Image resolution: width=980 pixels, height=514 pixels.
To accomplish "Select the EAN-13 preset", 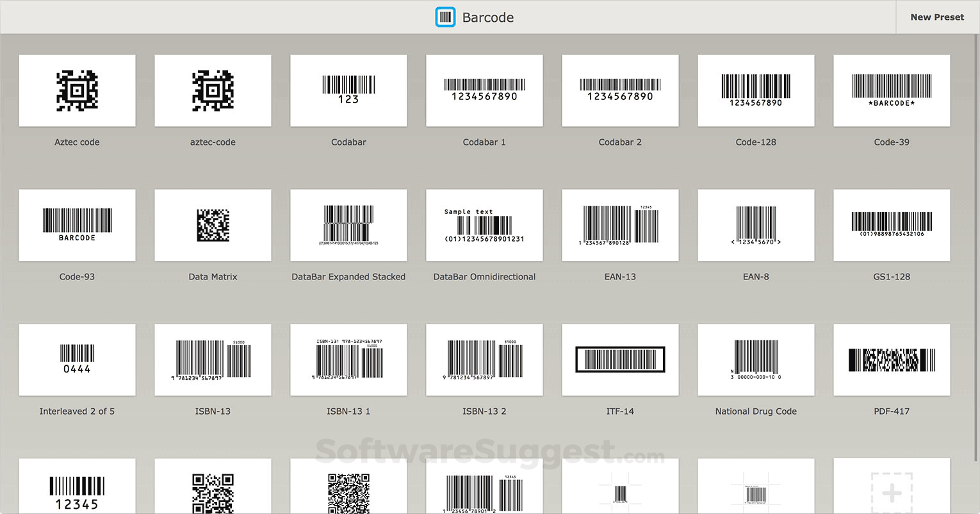I will click(620, 225).
